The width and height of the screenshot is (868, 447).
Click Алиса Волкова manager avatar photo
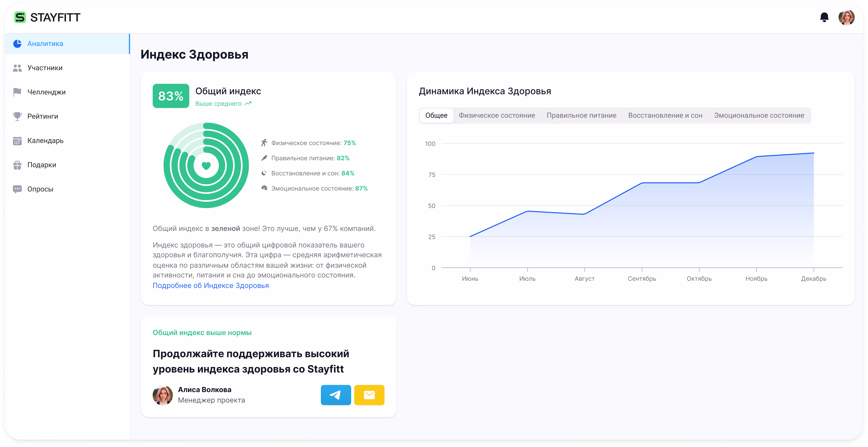163,395
